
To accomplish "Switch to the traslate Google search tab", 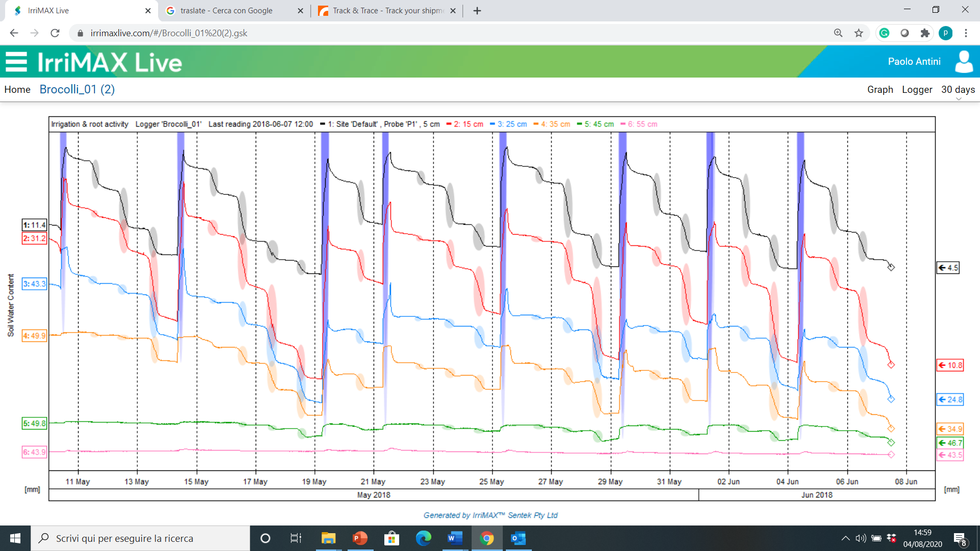I will (227, 11).
